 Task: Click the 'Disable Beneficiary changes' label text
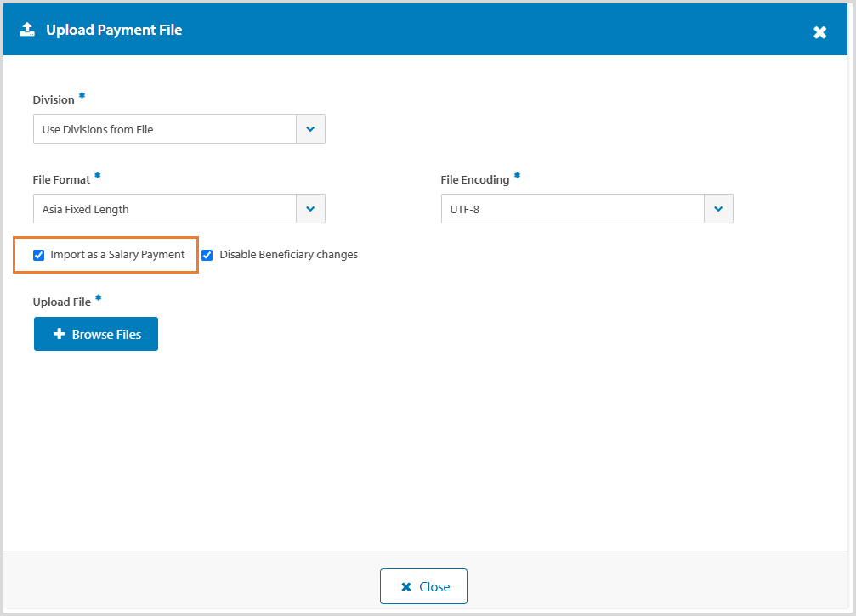tap(288, 255)
